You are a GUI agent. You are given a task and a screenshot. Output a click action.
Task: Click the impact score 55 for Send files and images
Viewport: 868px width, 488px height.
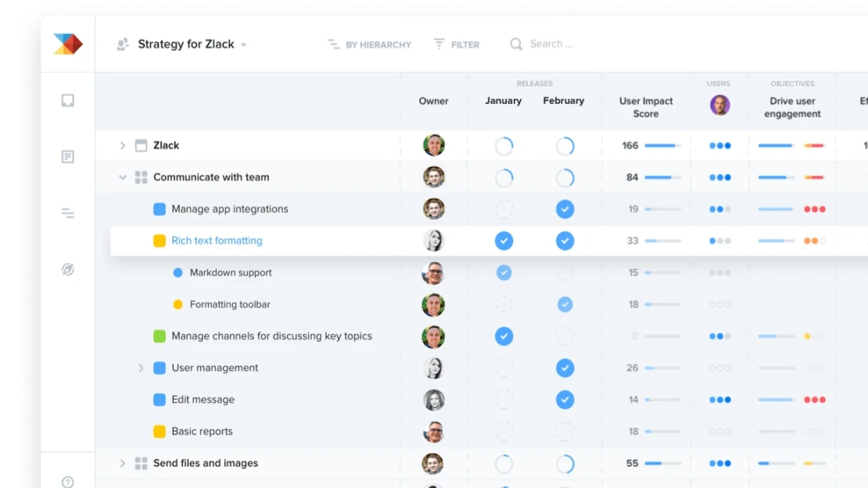click(632, 463)
